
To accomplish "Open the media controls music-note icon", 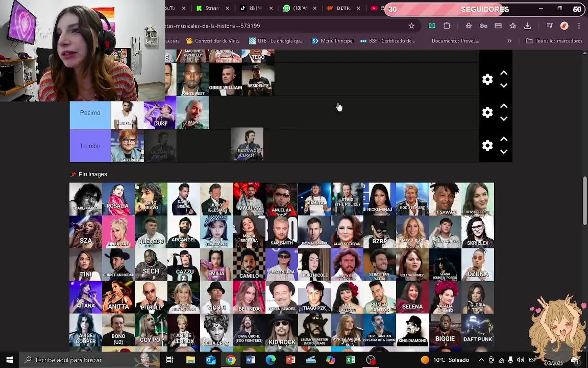I will click(x=550, y=26).
